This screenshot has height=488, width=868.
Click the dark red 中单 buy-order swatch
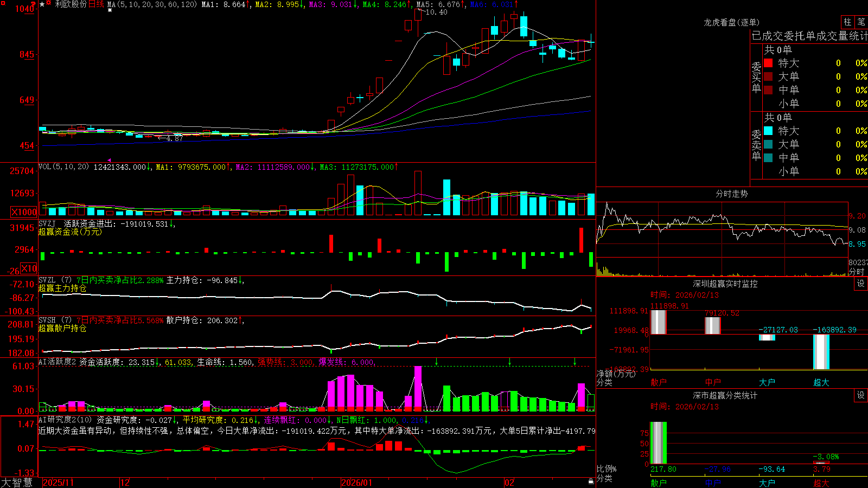pos(768,90)
